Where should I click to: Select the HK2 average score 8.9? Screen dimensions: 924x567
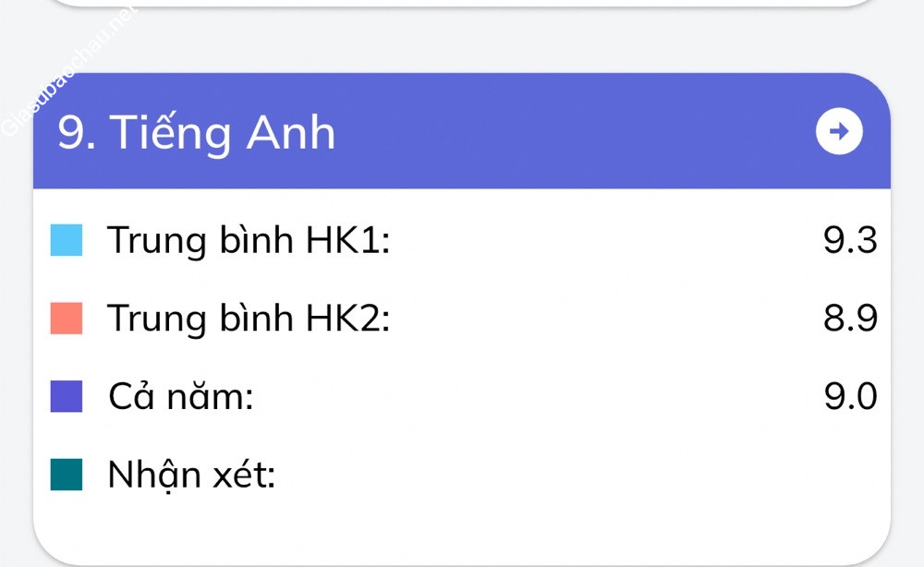point(849,319)
